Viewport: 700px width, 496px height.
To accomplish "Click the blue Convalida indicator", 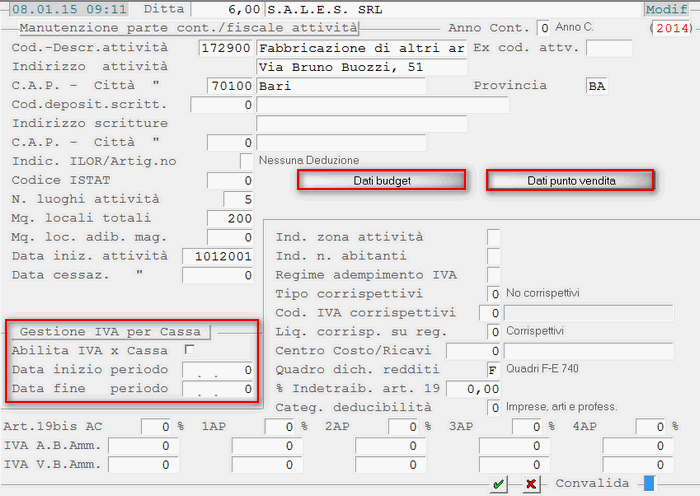I will 649,483.
